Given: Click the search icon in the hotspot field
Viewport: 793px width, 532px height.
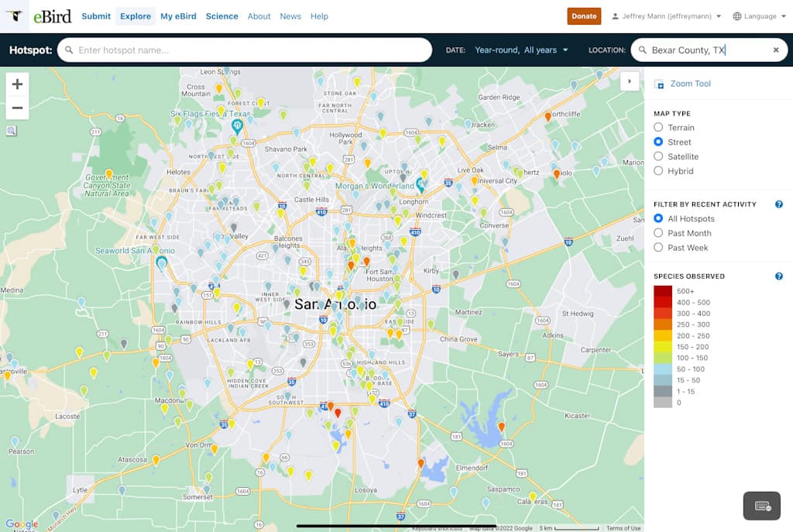Looking at the screenshot, I should click(x=69, y=50).
